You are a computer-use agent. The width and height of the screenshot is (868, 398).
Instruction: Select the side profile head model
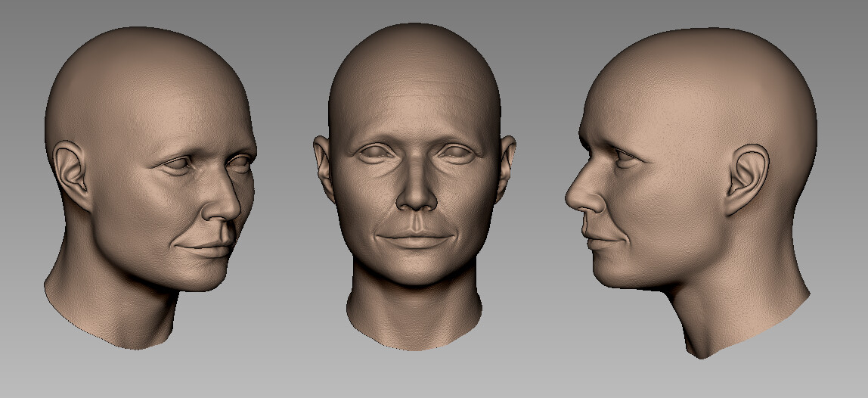(691, 193)
